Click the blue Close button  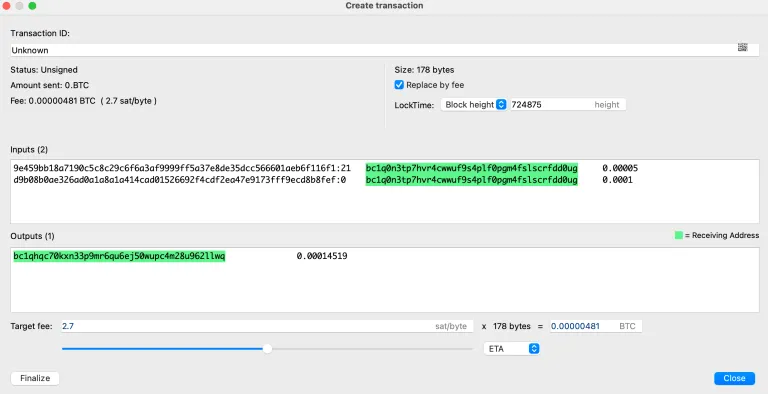(x=734, y=378)
